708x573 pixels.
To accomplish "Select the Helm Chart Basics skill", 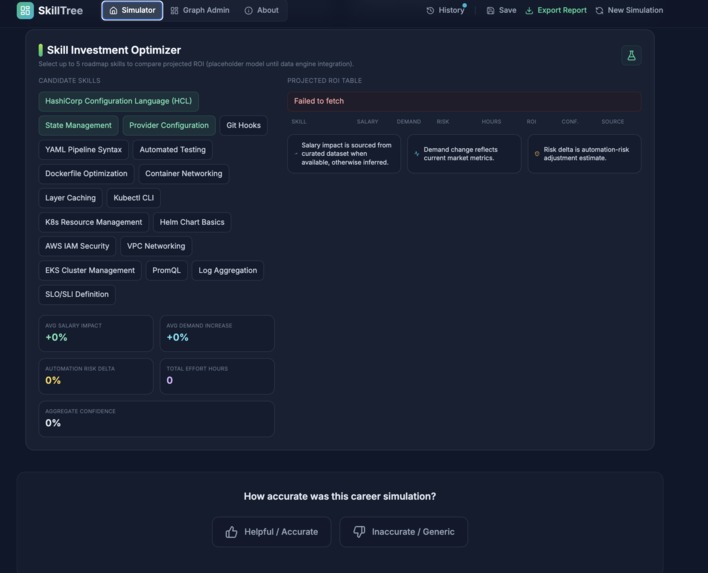I will point(192,222).
